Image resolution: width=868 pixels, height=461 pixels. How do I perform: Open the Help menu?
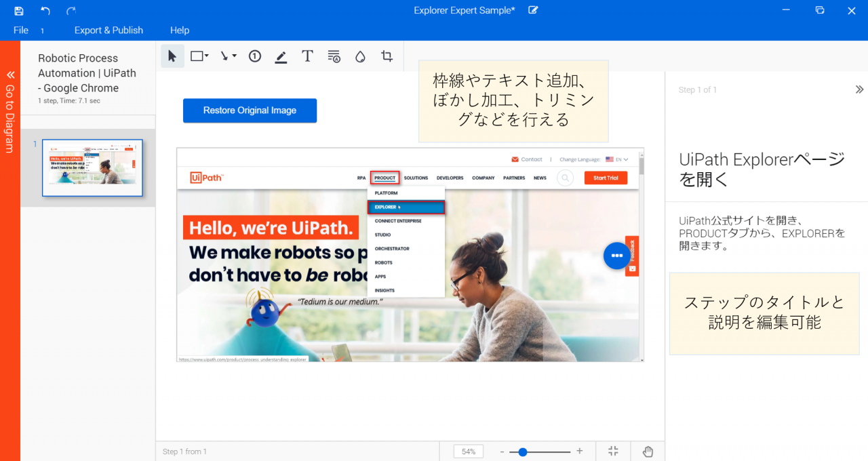(x=180, y=31)
